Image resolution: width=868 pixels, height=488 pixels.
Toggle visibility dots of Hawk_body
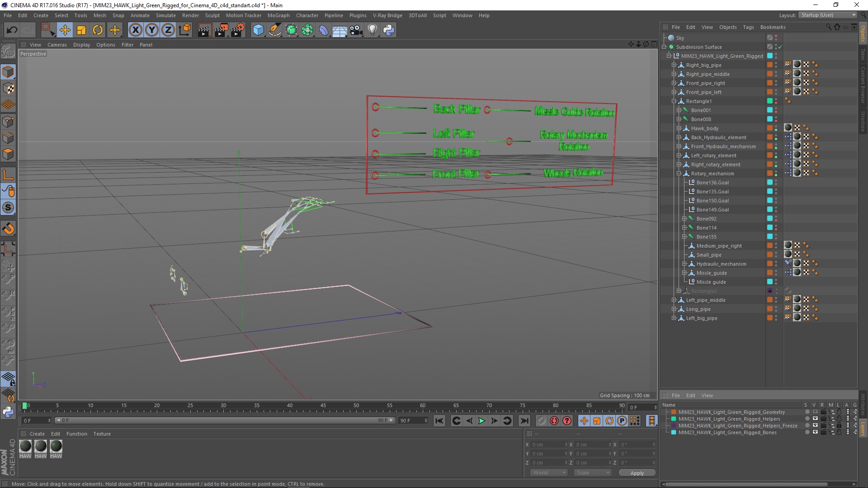click(776, 128)
